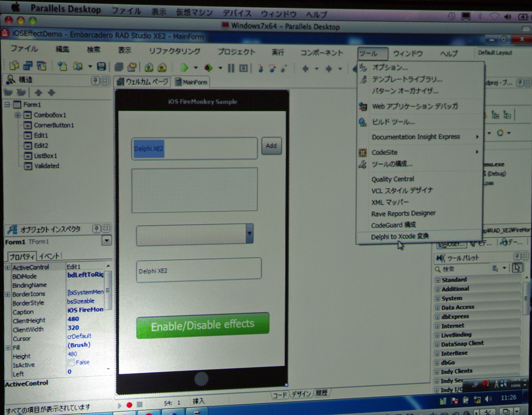Click the Windows taskbar volume icon
532x415 pixels.
488,400
